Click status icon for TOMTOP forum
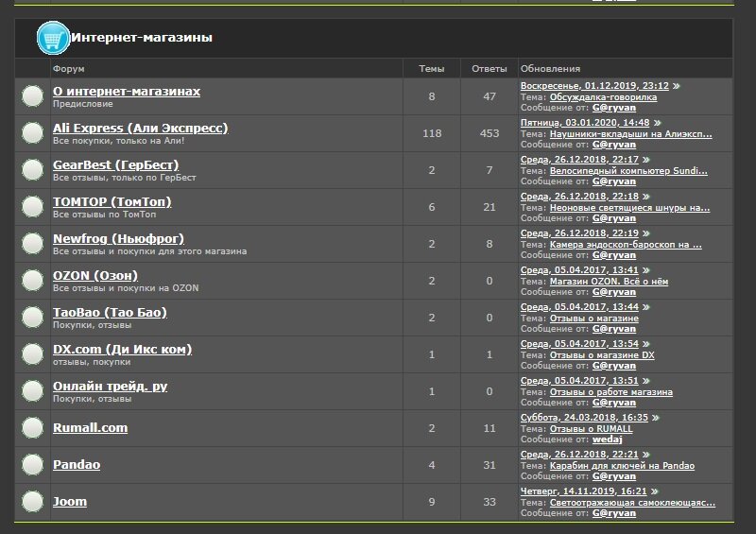The image size is (756, 534). click(x=33, y=206)
